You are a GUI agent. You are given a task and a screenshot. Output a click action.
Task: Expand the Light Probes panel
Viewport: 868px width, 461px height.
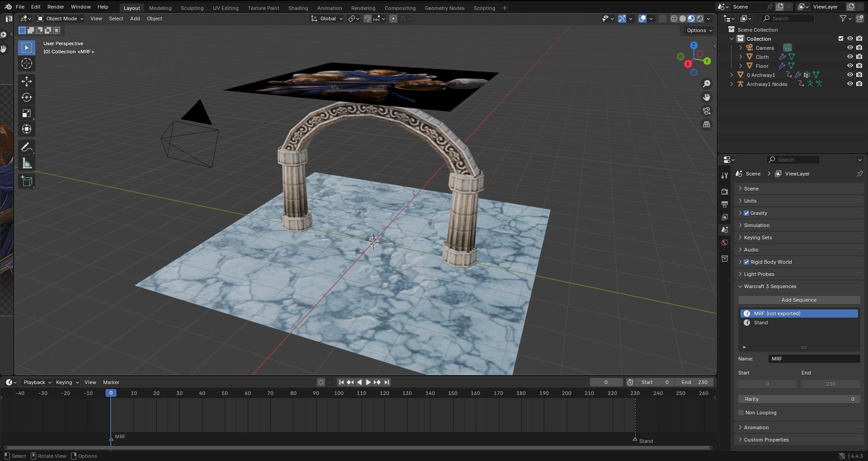pyautogui.click(x=759, y=274)
